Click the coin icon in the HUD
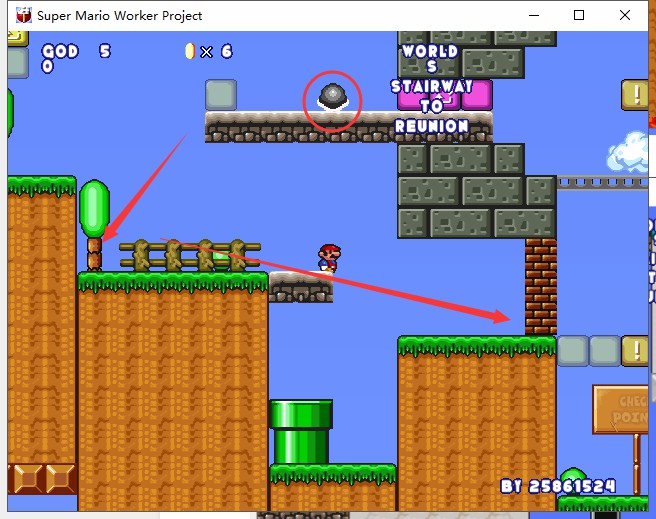This screenshot has height=519, width=656. [190, 51]
